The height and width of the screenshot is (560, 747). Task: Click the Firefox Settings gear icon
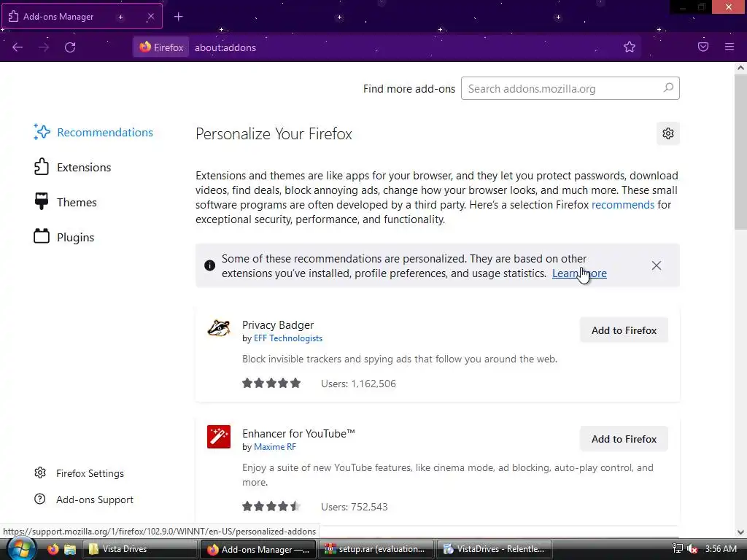tap(40, 472)
